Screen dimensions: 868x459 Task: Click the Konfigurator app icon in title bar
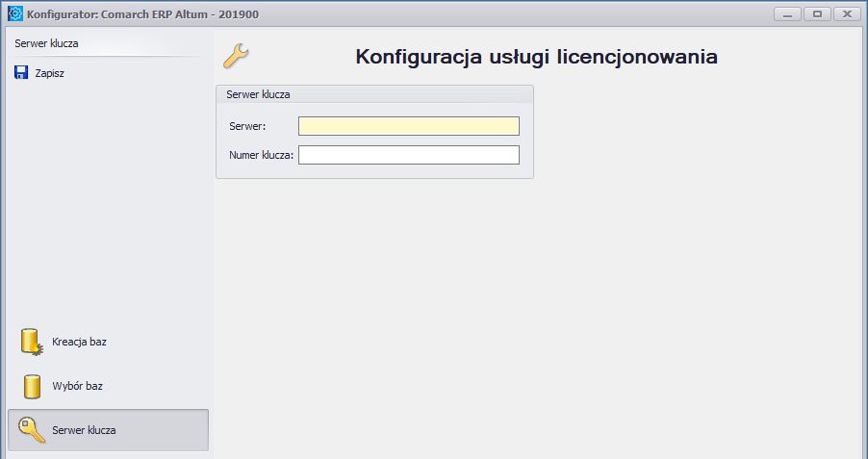pos(15,13)
